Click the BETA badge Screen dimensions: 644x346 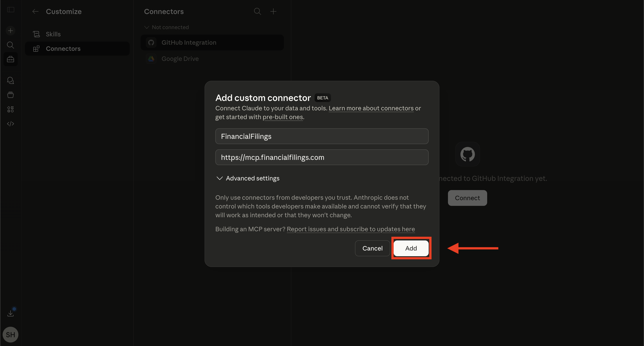click(x=322, y=98)
